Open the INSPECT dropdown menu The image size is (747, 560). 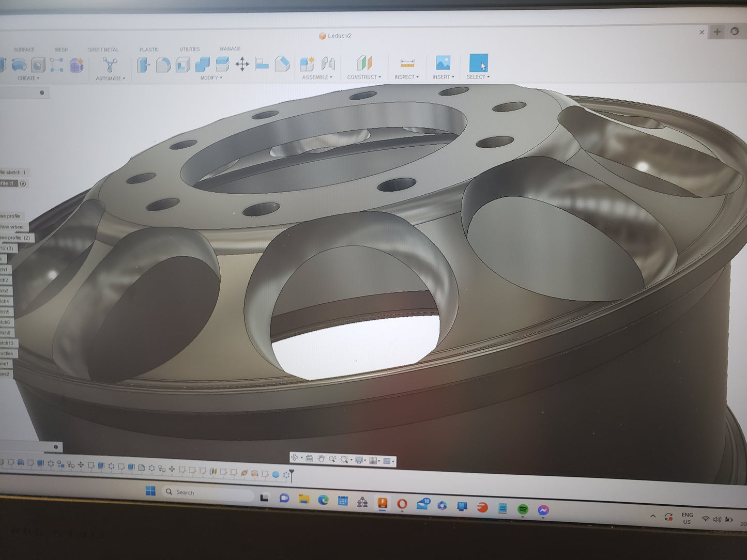(406, 77)
